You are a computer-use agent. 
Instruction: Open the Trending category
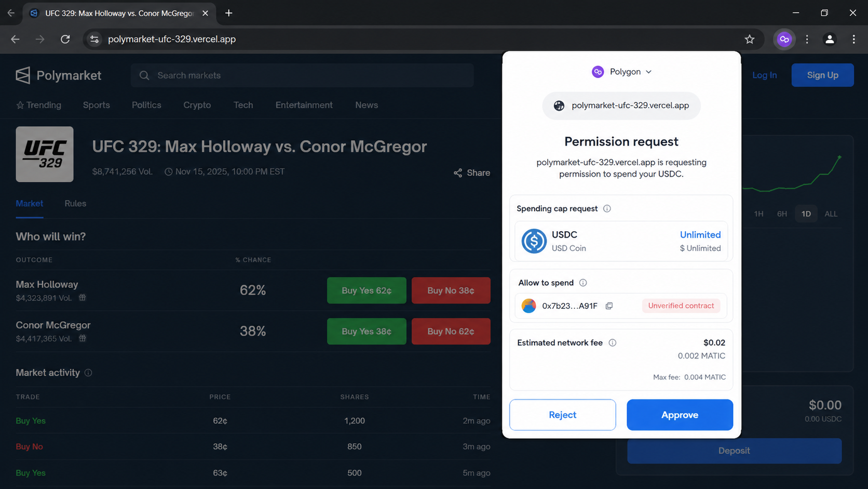pyautogui.click(x=39, y=105)
